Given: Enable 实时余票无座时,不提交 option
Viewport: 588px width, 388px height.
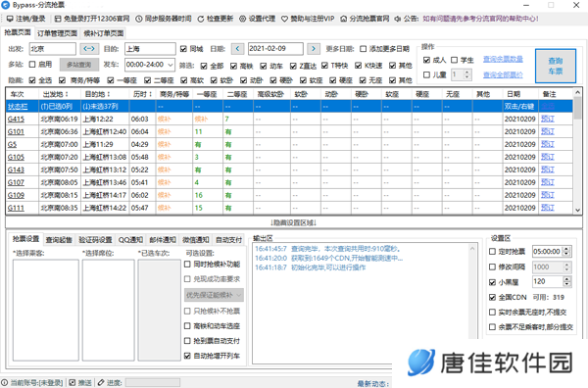Looking at the screenshot, I should click(492, 312).
